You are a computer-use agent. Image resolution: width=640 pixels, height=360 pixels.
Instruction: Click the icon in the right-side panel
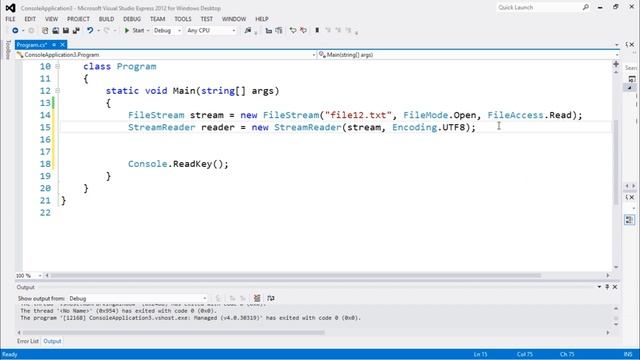point(632,79)
